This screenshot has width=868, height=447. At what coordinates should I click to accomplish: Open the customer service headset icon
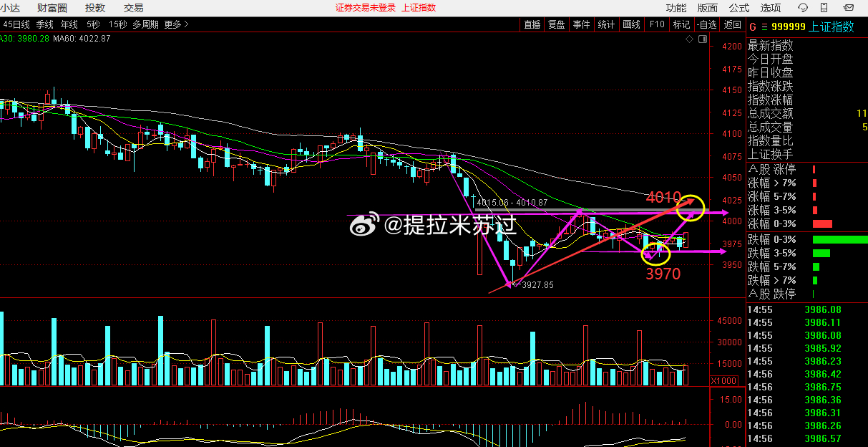(x=804, y=8)
